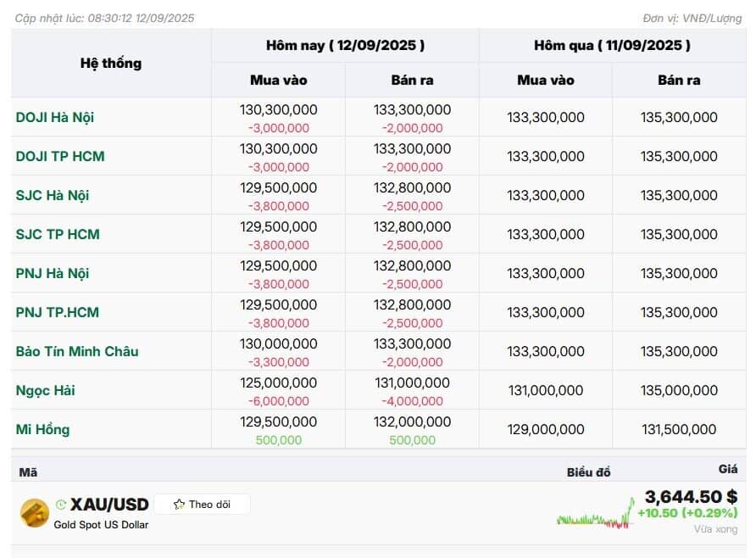
Task: Click Ngọc Hải -6,000,000 buy change
Action: pyautogui.click(x=279, y=402)
